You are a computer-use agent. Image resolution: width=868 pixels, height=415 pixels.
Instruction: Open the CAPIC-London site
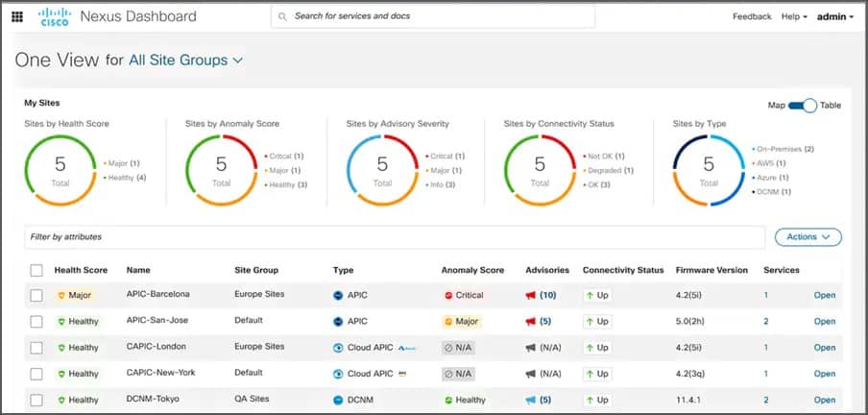(x=824, y=348)
